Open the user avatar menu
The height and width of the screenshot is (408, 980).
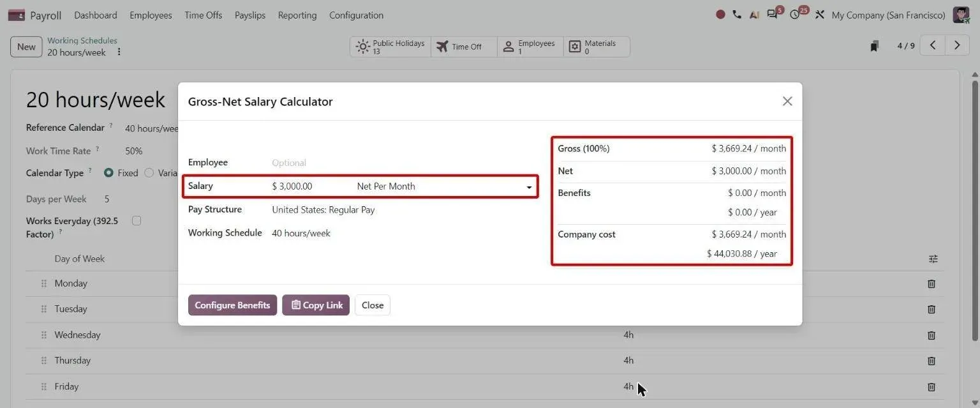click(961, 15)
